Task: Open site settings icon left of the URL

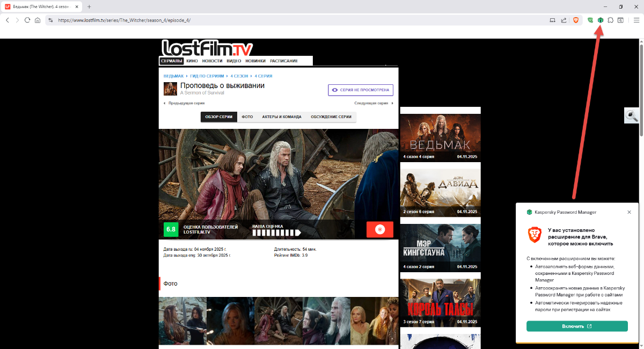Action: pos(50,20)
